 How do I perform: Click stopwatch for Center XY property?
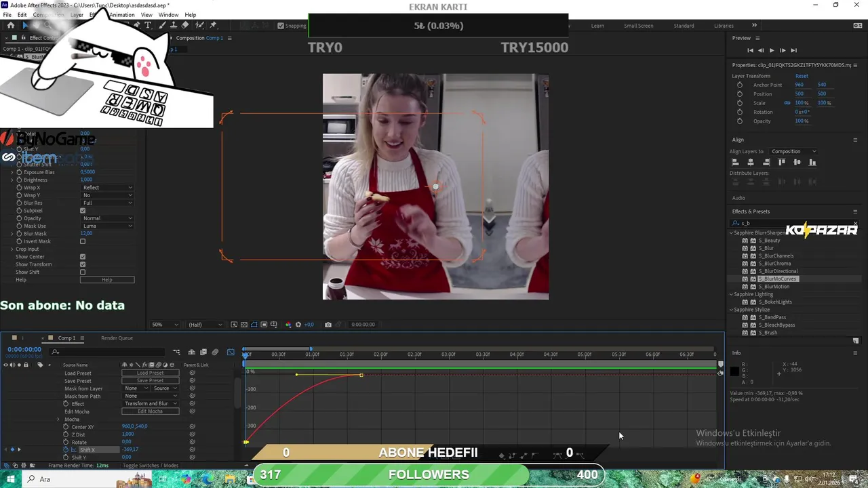point(66,426)
